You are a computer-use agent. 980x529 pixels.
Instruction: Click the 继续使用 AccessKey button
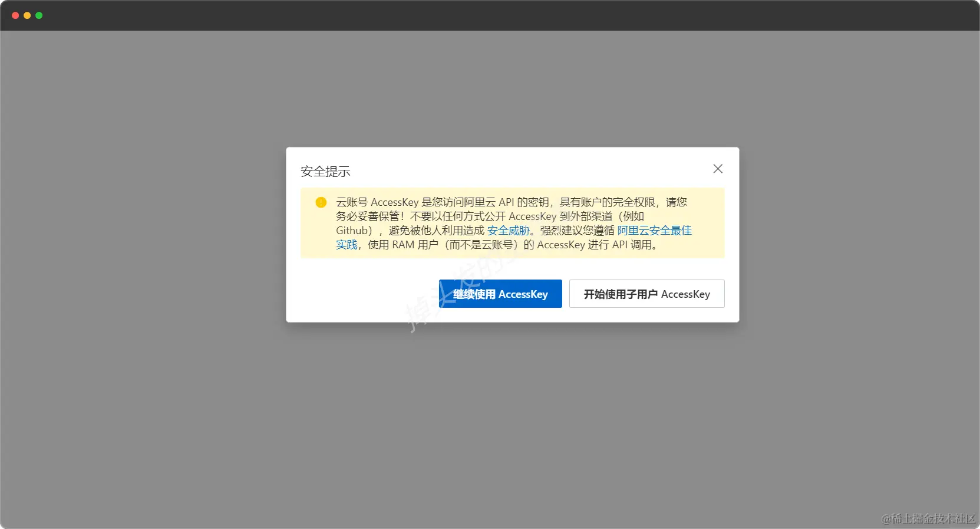500,294
